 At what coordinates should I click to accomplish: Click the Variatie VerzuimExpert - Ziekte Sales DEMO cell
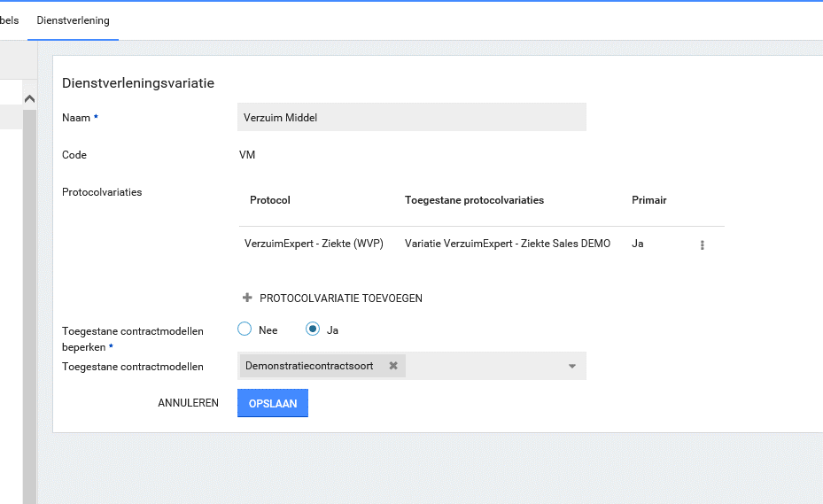[507, 244]
